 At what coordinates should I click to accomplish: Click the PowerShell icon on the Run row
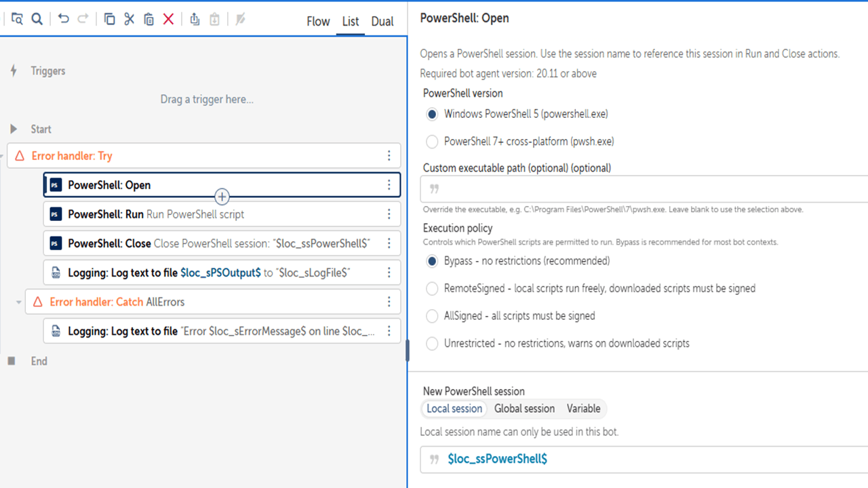pos(56,214)
